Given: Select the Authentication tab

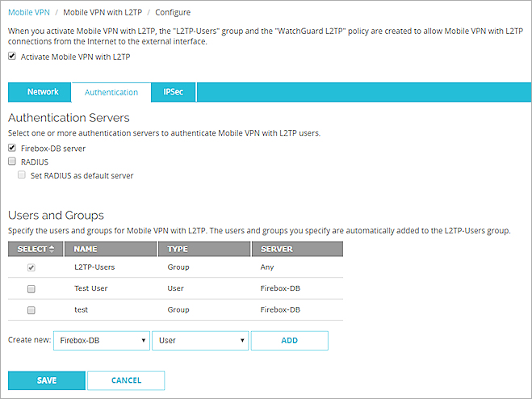Looking at the screenshot, I should (x=111, y=93).
